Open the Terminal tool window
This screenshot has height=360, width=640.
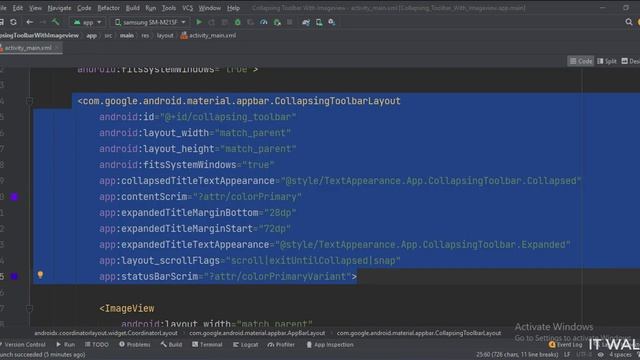207,344
